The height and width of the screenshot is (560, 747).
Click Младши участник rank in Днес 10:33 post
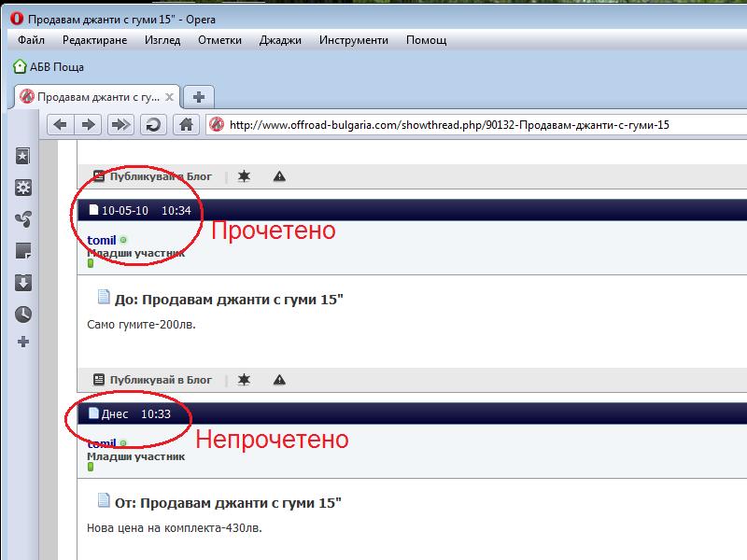(x=135, y=456)
